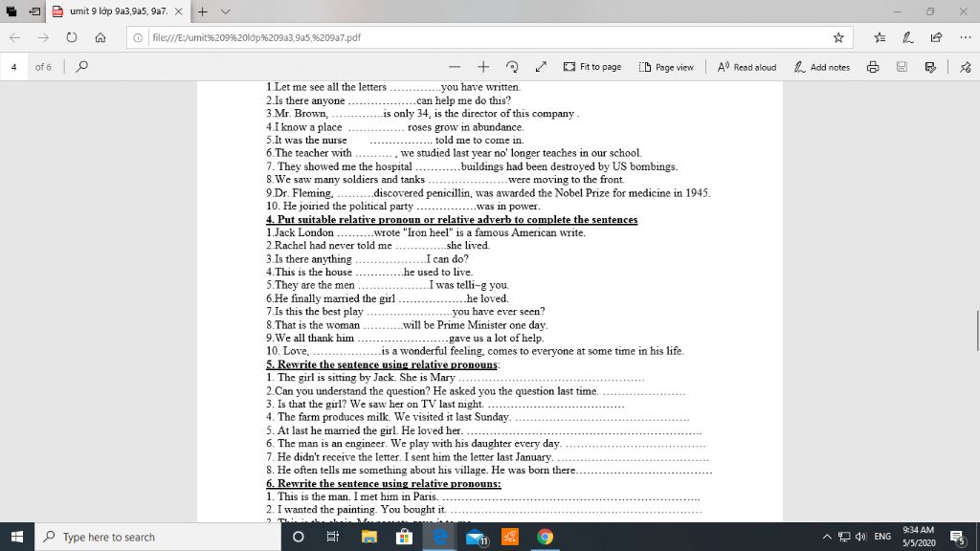The width and height of the screenshot is (980, 551).
Task: Click heading '5. Rewrite the sentence using relative pronouns'
Action: tap(382, 364)
